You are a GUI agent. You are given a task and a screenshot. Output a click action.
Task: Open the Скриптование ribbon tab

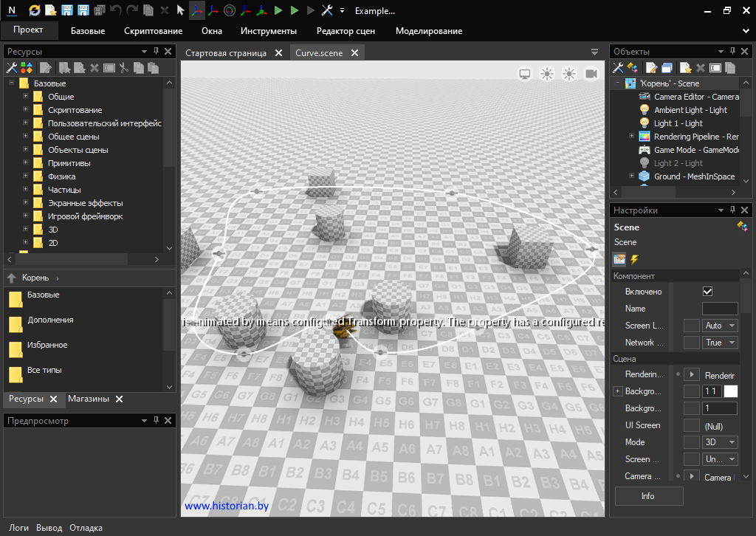[x=153, y=31]
